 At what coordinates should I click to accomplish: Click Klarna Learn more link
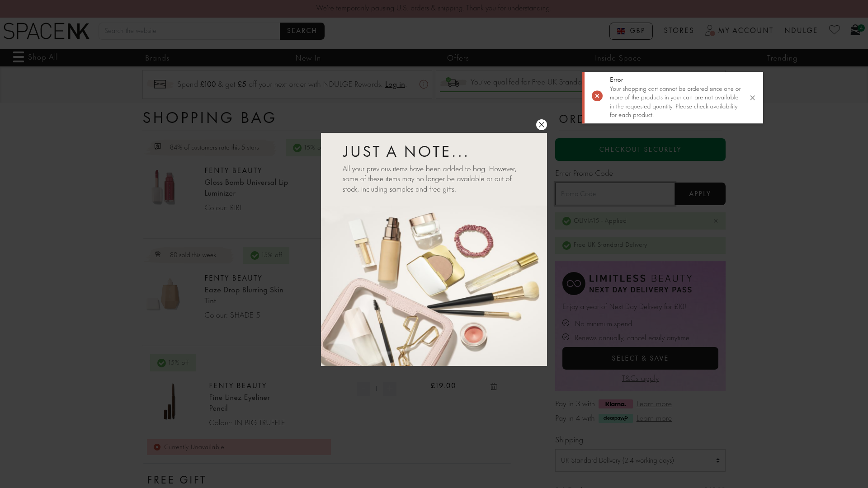point(654,404)
